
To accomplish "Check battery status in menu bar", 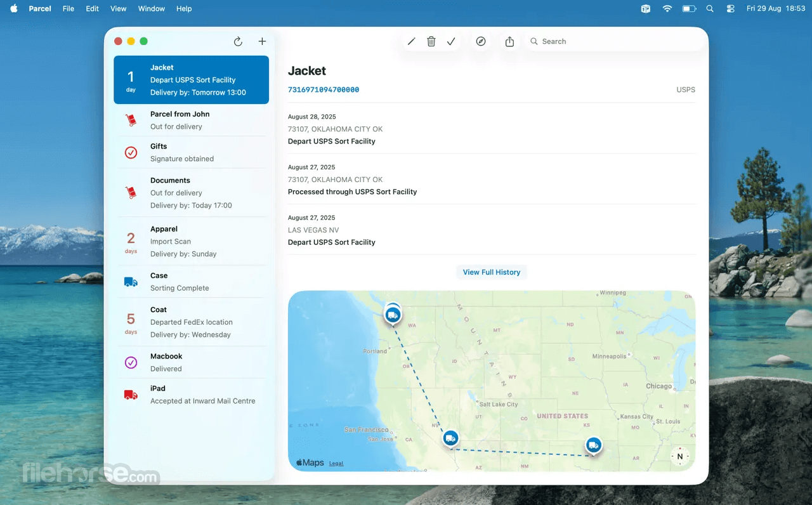I will pos(689,9).
